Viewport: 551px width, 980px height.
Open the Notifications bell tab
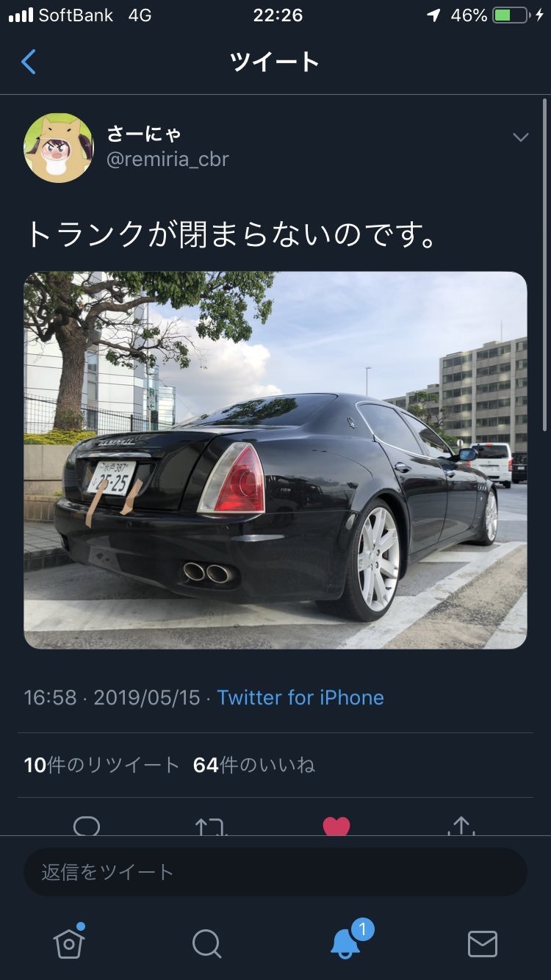point(347,940)
